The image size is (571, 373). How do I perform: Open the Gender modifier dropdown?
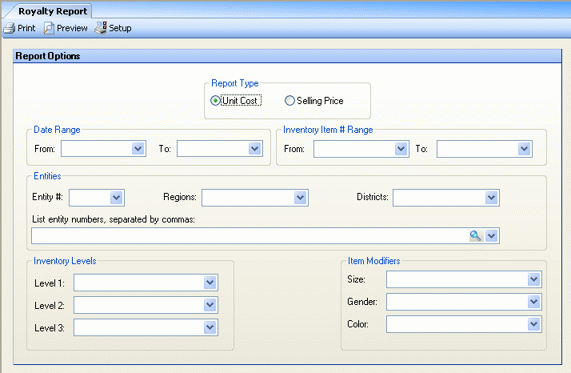(x=534, y=302)
